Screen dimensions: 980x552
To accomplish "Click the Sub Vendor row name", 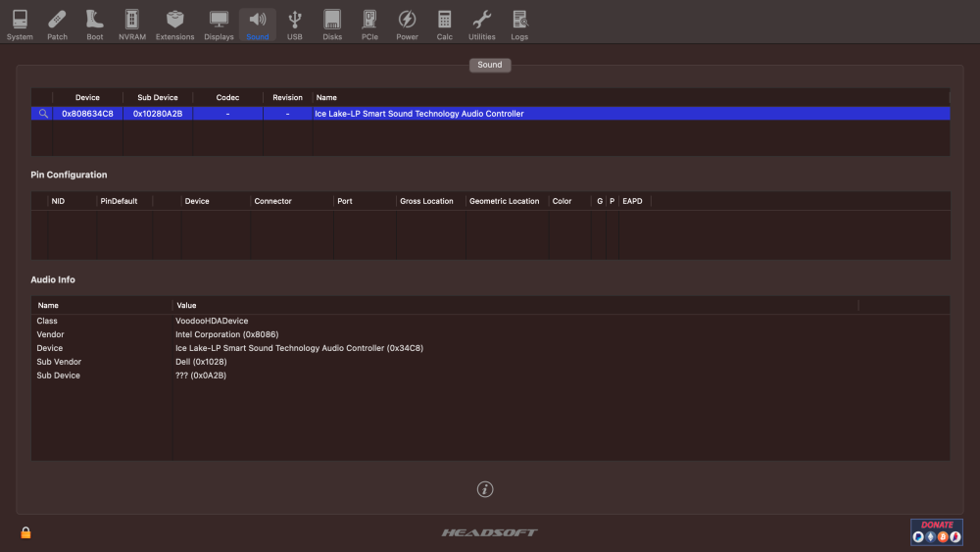I will point(59,362).
